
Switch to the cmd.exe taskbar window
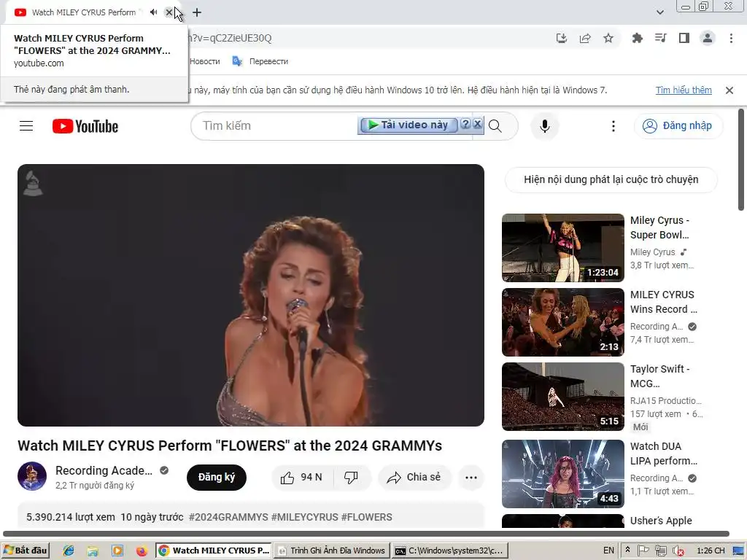click(x=450, y=551)
